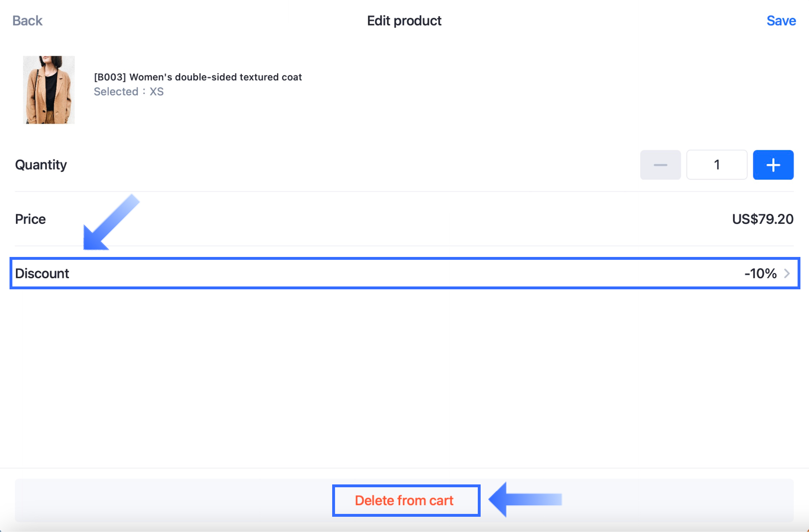Viewport: 809px width, 532px height.
Task: Go Back from Edit product
Action: tap(27, 20)
